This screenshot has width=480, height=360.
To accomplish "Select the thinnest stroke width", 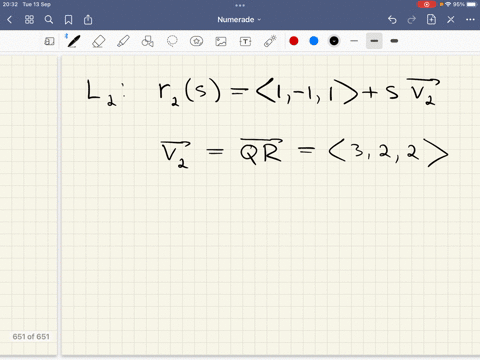I will point(354,41).
